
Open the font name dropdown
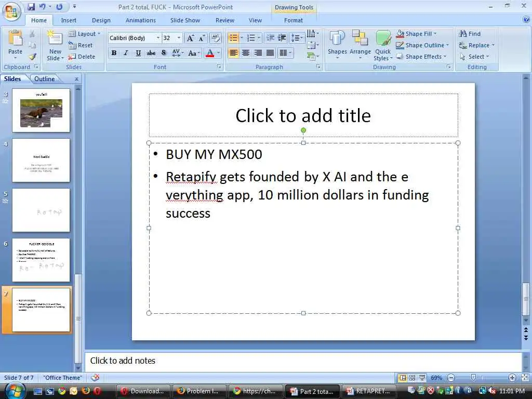point(158,37)
